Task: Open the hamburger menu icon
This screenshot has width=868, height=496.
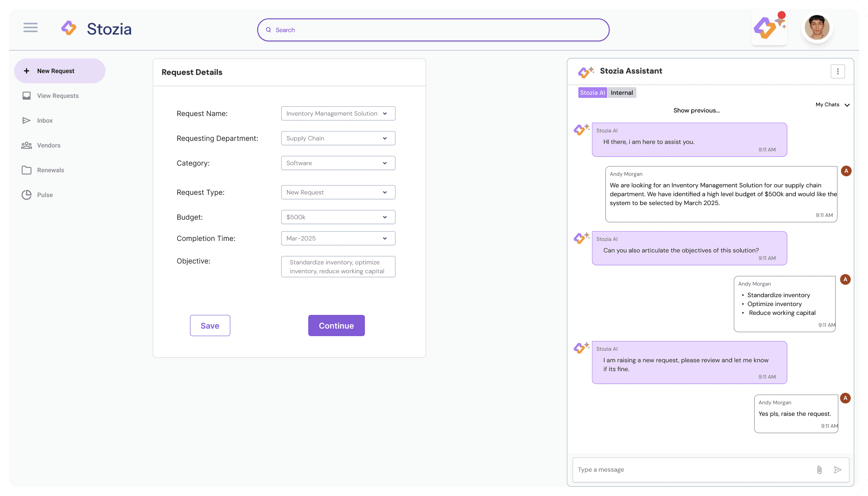Action: pyautogui.click(x=31, y=28)
